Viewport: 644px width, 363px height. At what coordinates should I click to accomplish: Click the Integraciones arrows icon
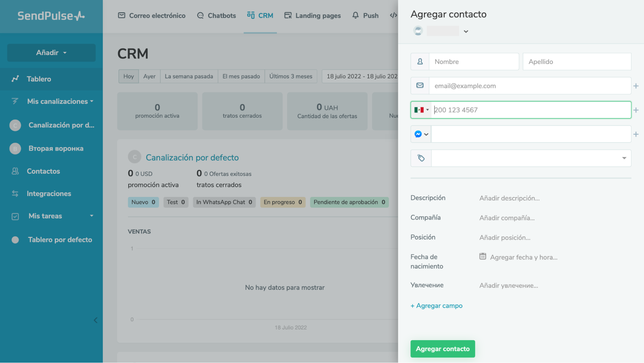coord(15,193)
